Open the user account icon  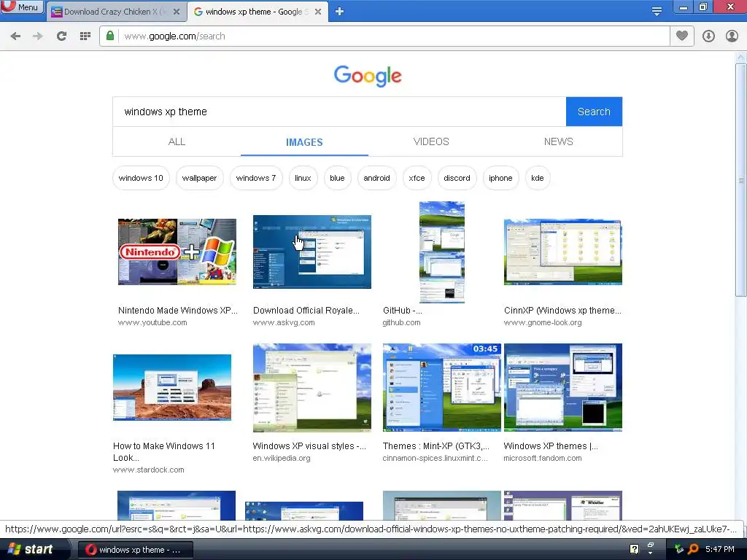pos(732,36)
